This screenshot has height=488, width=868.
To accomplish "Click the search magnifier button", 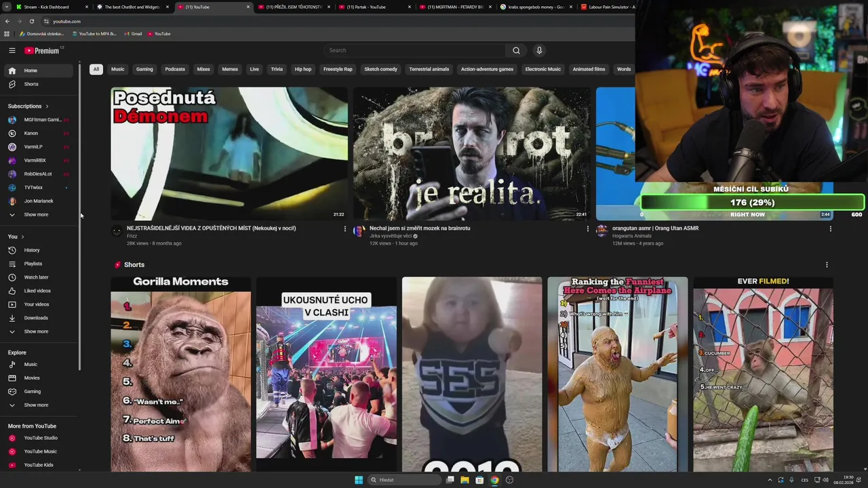I will click(516, 50).
